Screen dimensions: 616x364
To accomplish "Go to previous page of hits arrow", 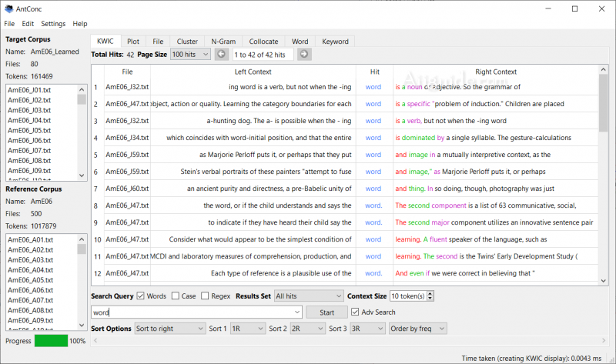I will point(222,54).
